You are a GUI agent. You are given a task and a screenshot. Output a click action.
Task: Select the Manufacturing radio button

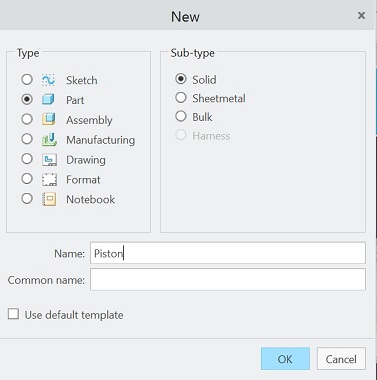tap(27, 139)
